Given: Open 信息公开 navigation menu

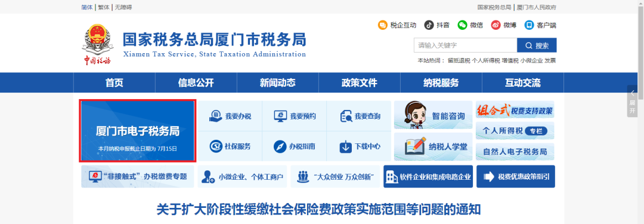Looking at the screenshot, I should (196, 83).
